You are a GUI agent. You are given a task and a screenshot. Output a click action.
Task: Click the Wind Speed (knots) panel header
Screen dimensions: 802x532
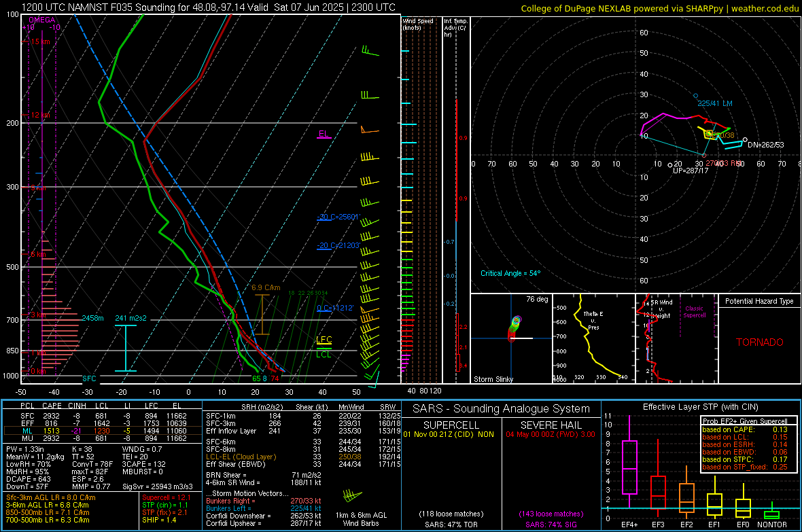(418, 24)
